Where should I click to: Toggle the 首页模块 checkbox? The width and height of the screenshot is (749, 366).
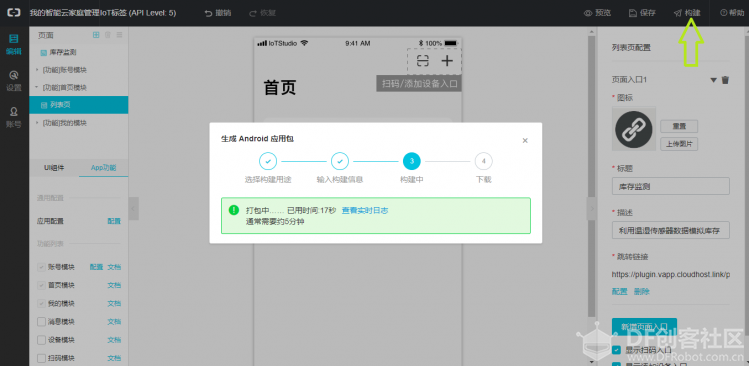(41, 285)
